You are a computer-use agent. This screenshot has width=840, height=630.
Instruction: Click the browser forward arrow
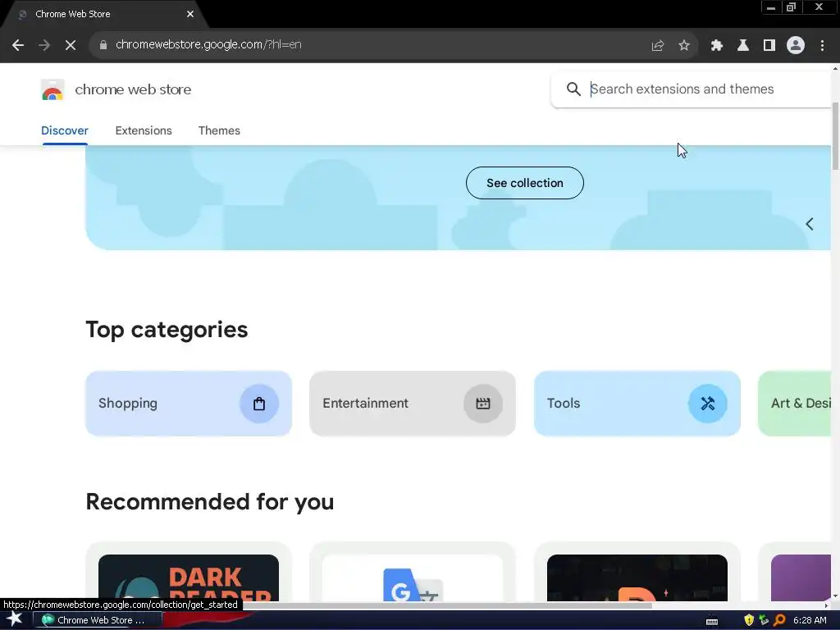click(44, 45)
